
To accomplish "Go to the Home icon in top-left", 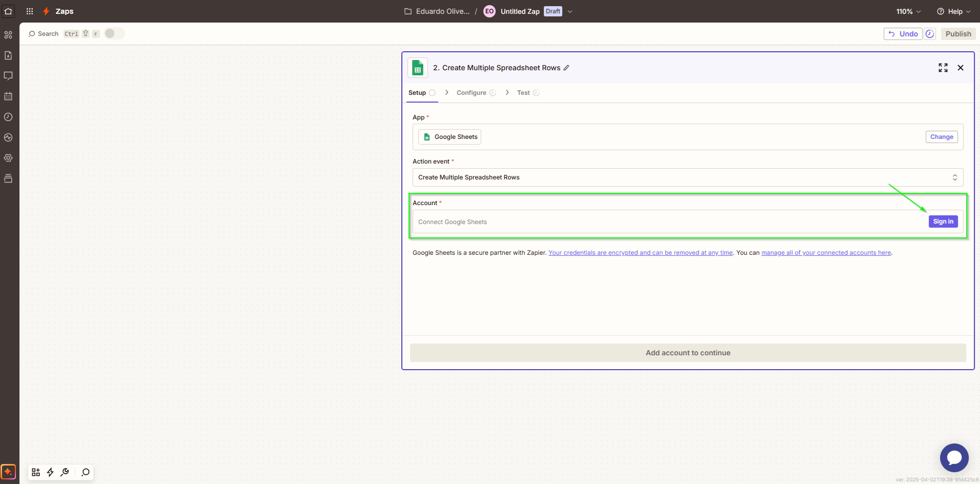I will (x=8, y=11).
